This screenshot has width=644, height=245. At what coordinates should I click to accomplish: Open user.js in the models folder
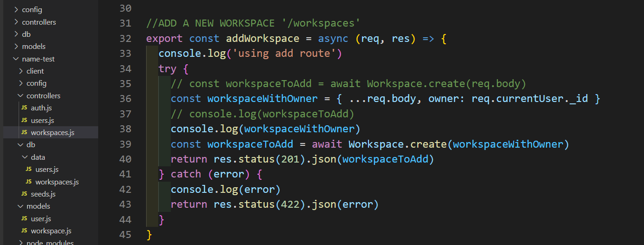point(41,219)
